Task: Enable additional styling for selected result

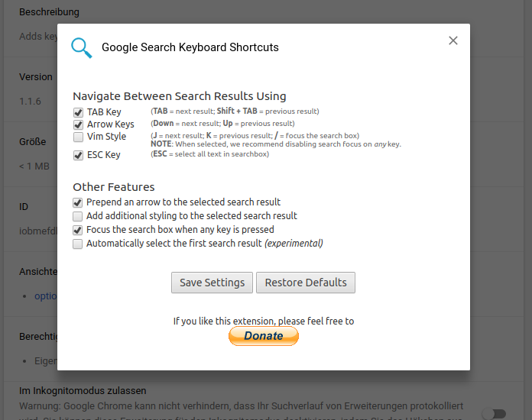Action: 77,216
